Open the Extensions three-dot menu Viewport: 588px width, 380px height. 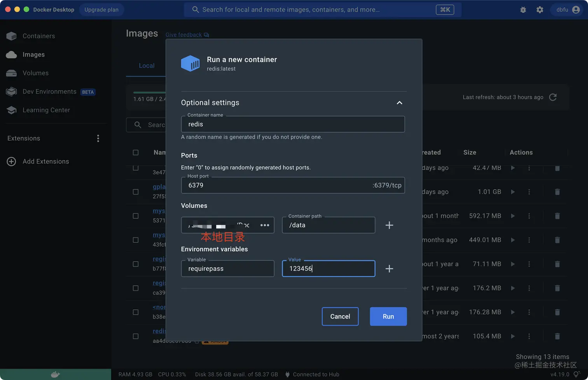coord(98,138)
